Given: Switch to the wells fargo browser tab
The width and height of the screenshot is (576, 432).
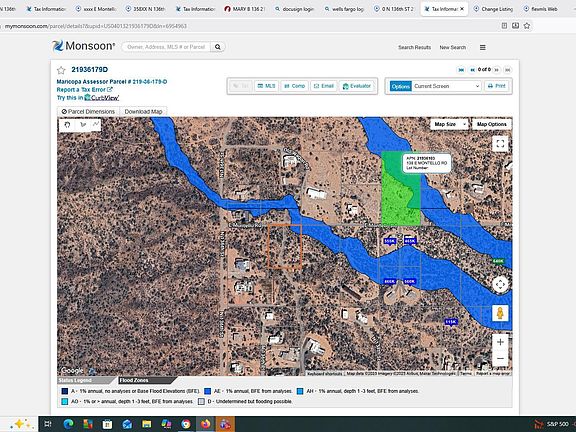Looking at the screenshot, I should pyautogui.click(x=344, y=9).
